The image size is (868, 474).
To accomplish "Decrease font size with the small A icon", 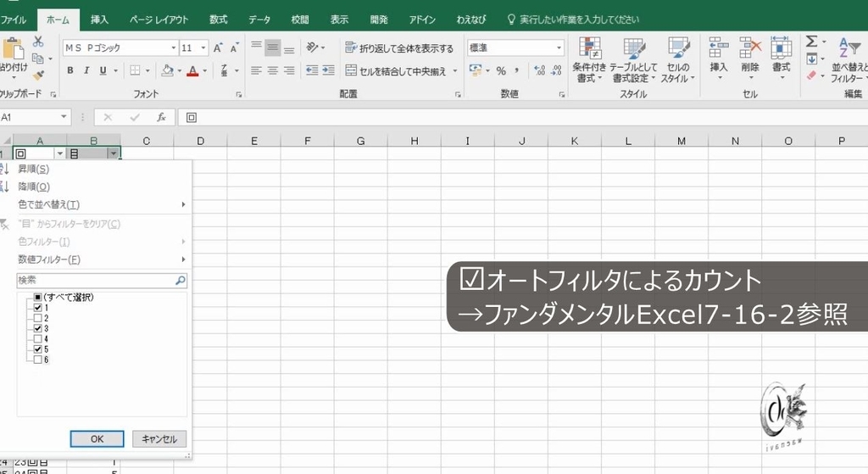I will point(235,48).
